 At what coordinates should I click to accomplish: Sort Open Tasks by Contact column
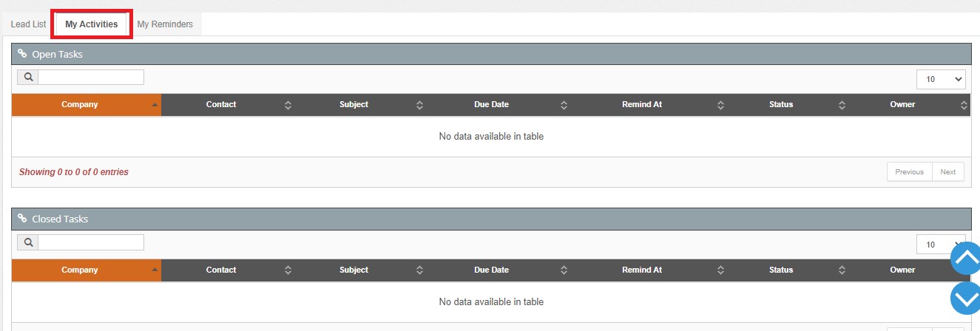tap(221, 105)
